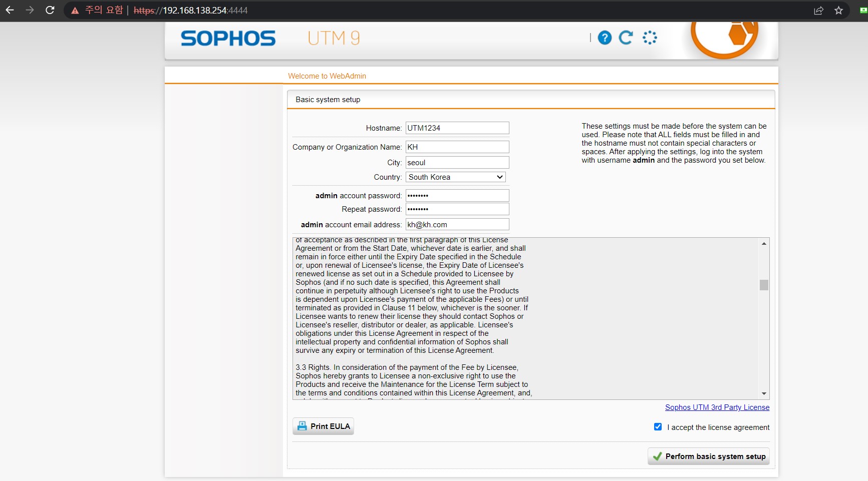This screenshot has width=868, height=481.
Task: Click the share page icon in address bar
Action: (x=818, y=11)
